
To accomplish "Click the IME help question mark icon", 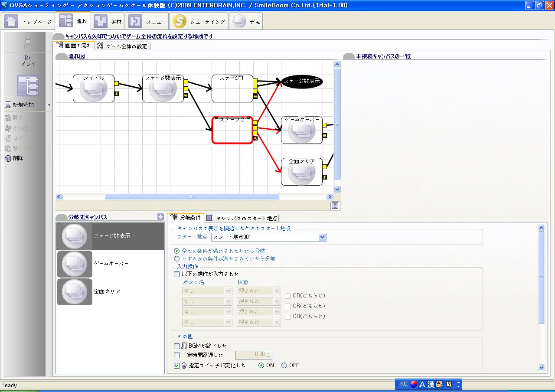I will click(x=449, y=384).
